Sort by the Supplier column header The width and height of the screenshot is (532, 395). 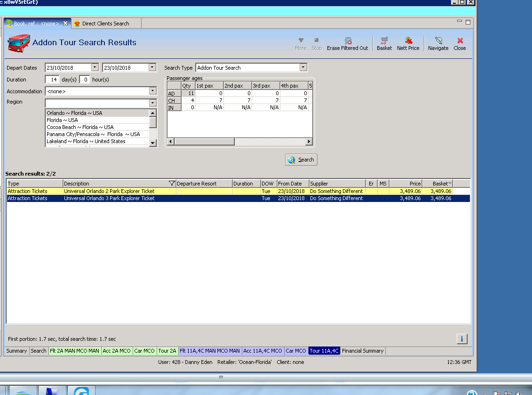[337, 184]
